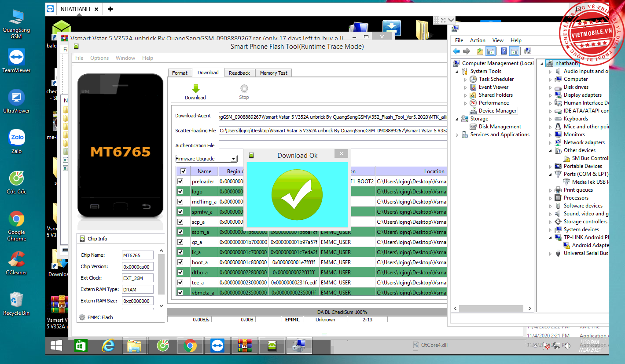Click DA DL CheckSum 100% progress bar
625x364 pixels.
tap(307, 312)
